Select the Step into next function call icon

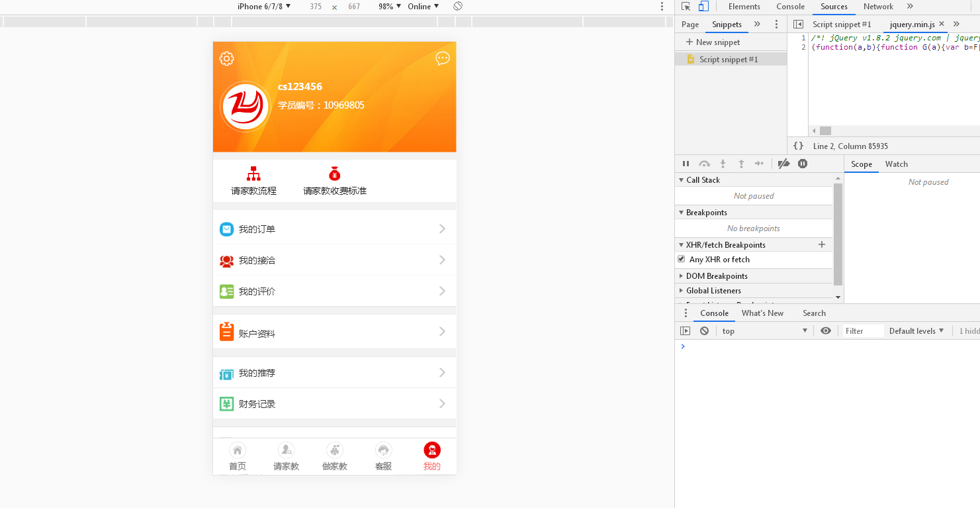(723, 164)
